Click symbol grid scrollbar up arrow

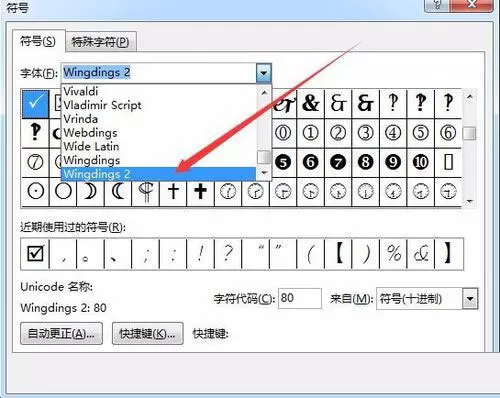click(470, 97)
